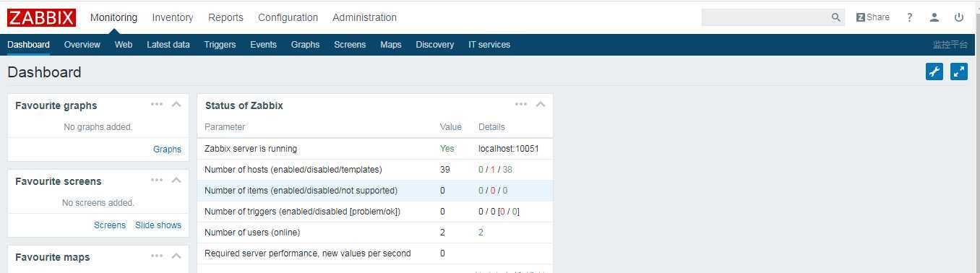The height and width of the screenshot is (273, 980).
Task: Open the Configuration menu
Action: tap(288, 17)
